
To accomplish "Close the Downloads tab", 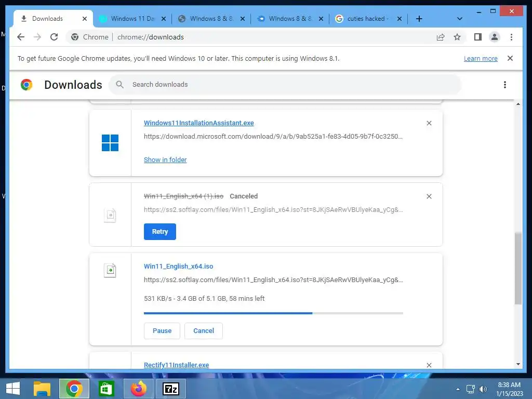I will [85, 19].
